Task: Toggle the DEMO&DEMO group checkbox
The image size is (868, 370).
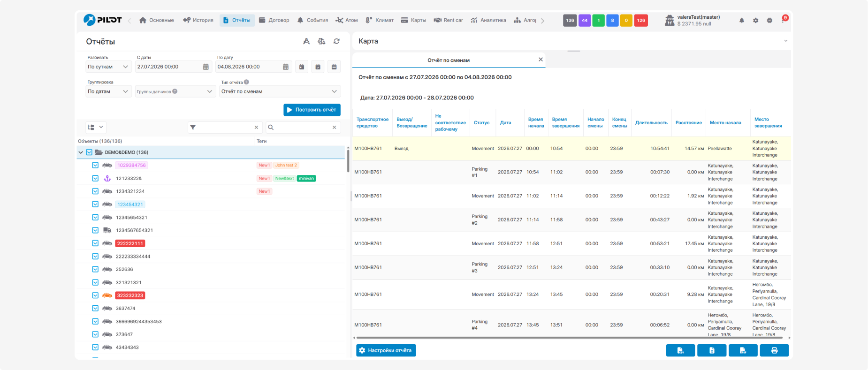Action: (89, 152)
